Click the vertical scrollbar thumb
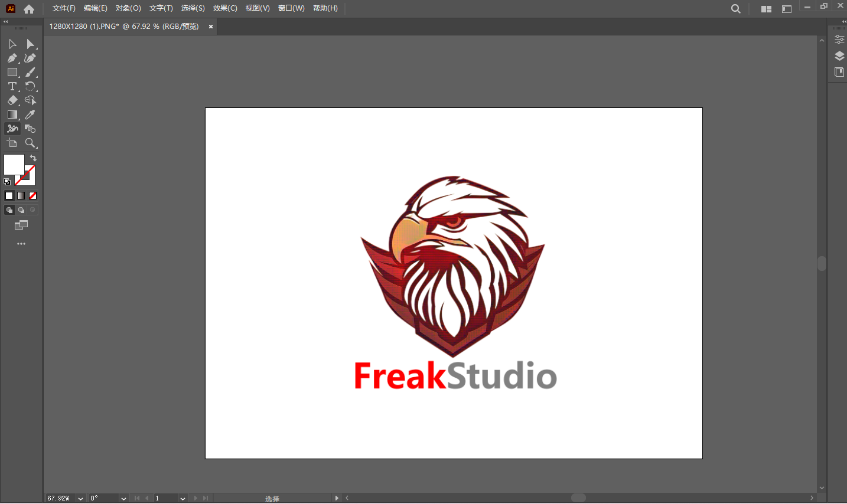Viewport: 847px width, 504px height. click(x=822, y=263)
